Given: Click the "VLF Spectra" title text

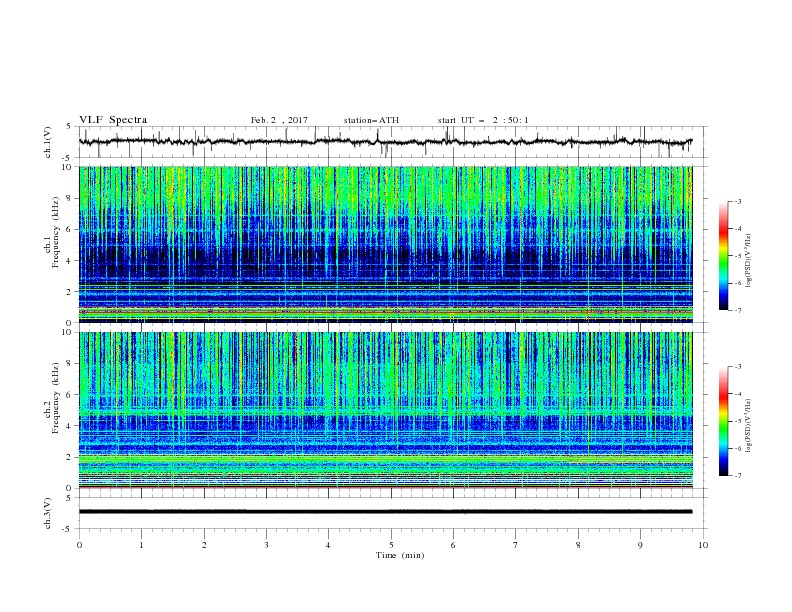Looking at the screenshot, I should point(113,120).
